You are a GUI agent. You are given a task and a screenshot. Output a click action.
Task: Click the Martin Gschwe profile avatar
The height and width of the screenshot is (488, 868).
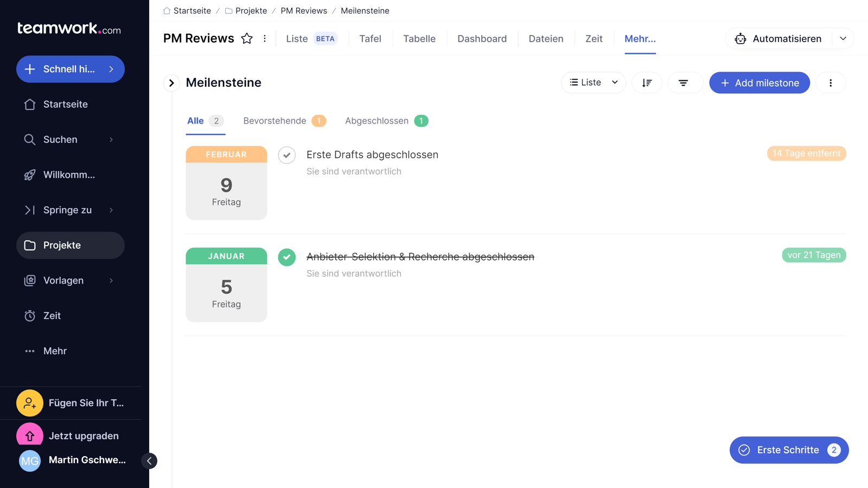pos(30,460)
